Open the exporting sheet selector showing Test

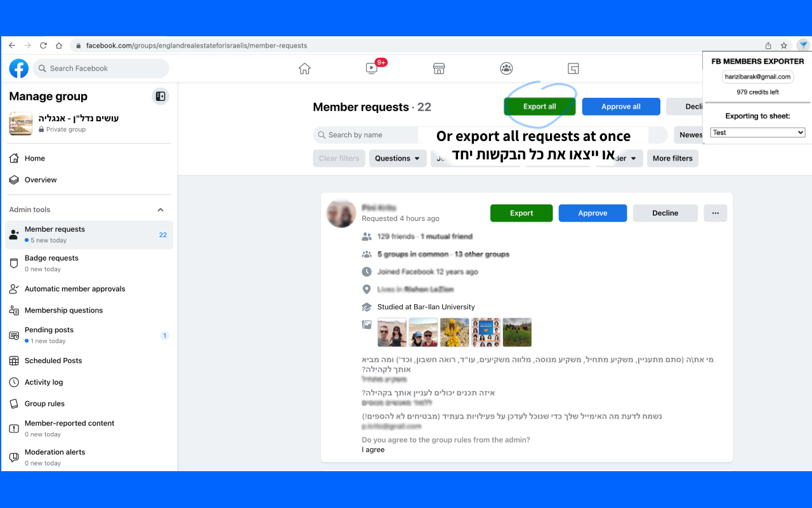[x=757, y=132]
